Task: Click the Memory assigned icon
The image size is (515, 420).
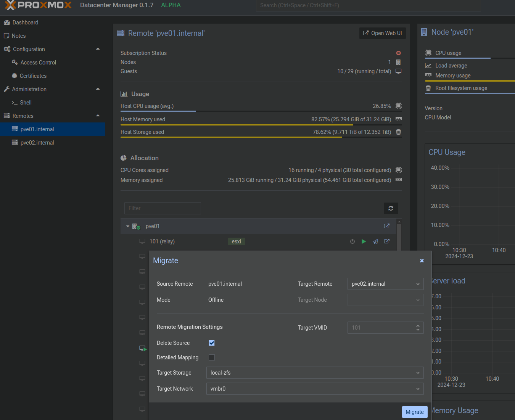Action: (399, 180)
